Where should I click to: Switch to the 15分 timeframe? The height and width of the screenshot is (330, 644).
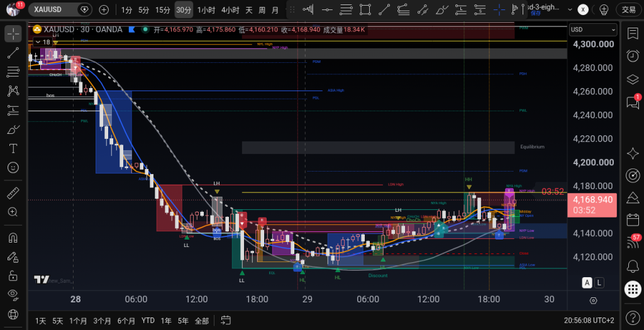163,10
